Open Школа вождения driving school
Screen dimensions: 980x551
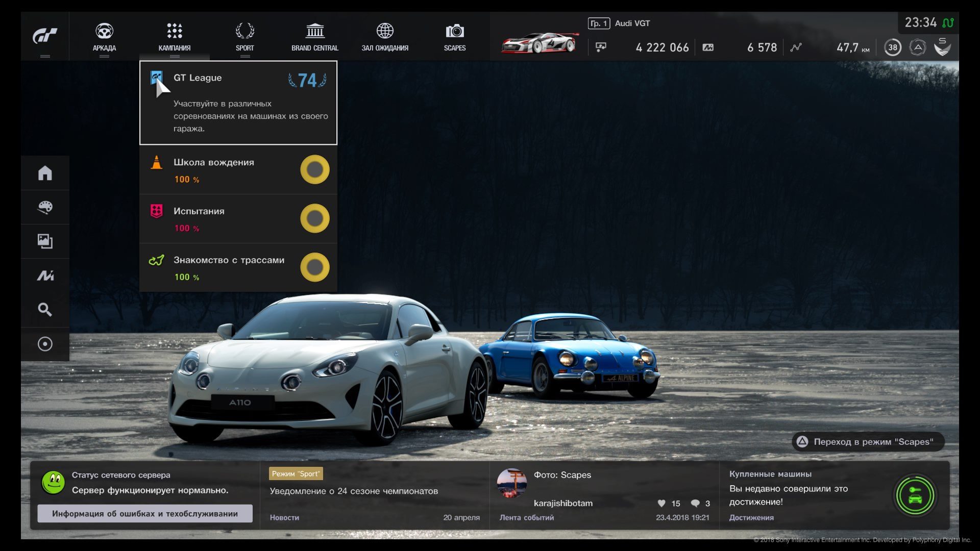tap(238, 170)
